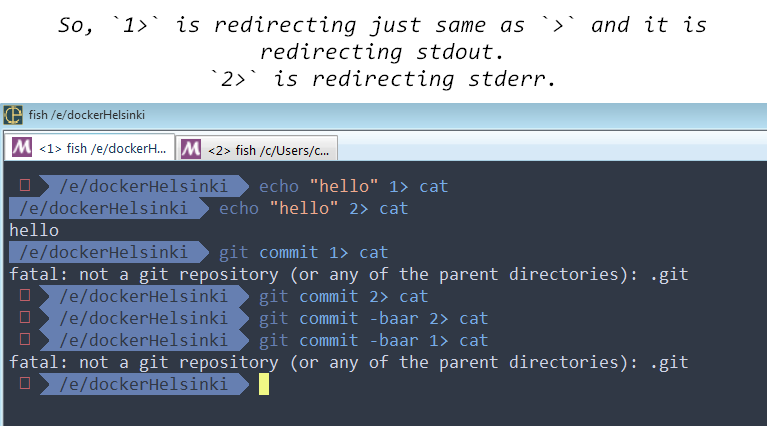This screenshot has height=426, width=767.
Task: Click the 'echo "hello" 1> cat' command text
Action: point(353,186)
